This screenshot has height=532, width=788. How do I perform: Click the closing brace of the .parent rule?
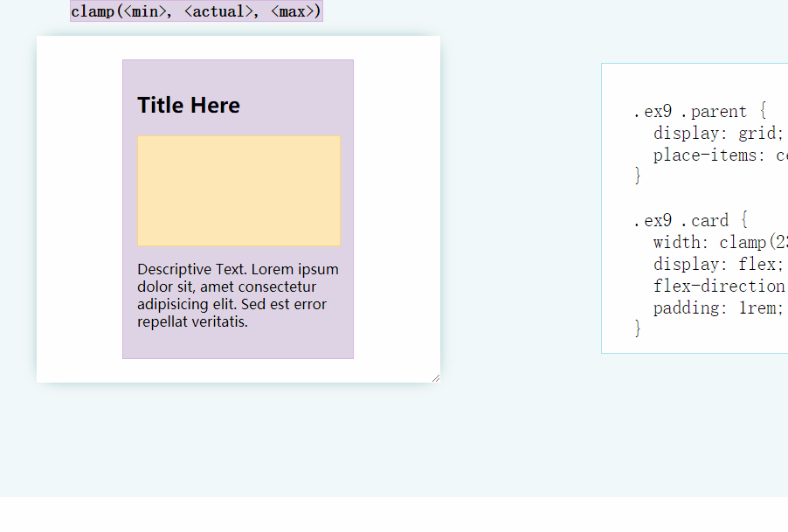coord(638,176)
